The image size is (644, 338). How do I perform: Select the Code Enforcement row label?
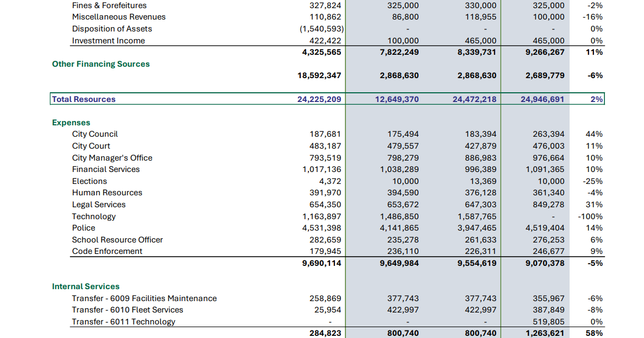coord(107,251)
